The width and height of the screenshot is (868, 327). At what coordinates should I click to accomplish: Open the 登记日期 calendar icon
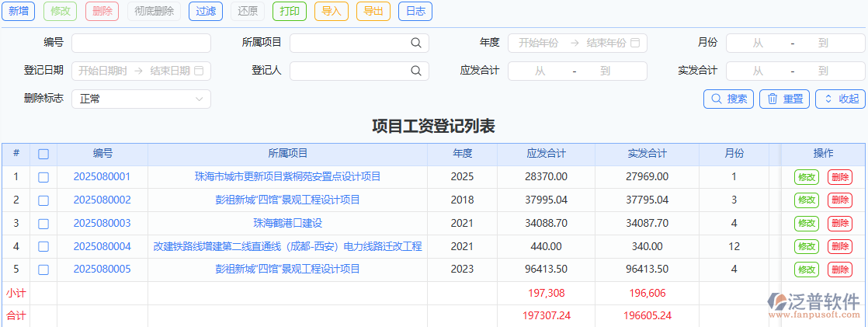click(x=200, y=71)
